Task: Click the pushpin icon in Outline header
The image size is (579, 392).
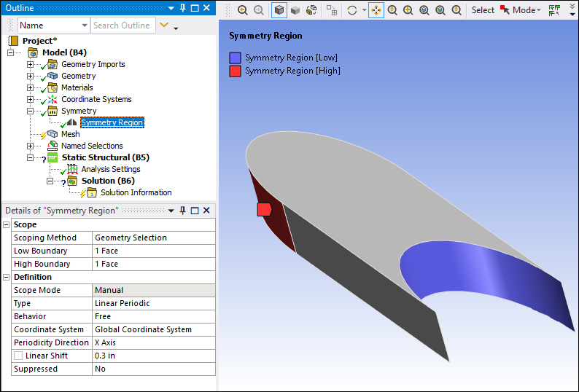Action: point(182,7)
